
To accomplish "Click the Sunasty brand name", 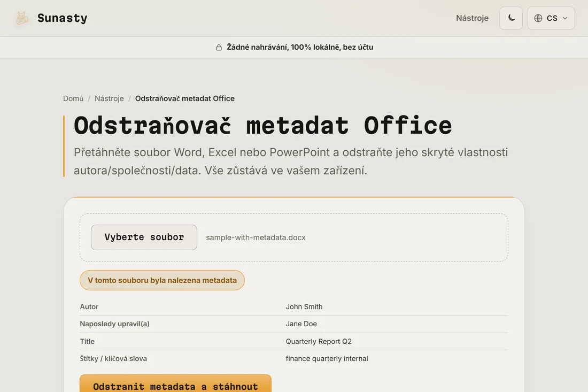I will point(62,18).
